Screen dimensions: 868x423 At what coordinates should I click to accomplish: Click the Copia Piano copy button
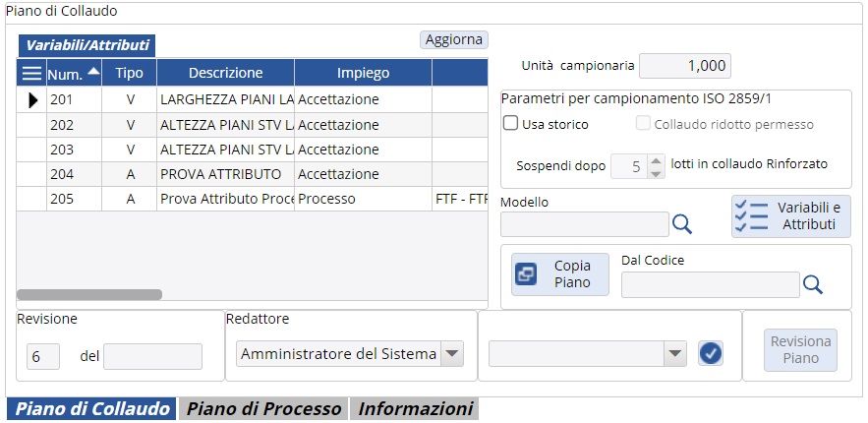(x=560, y=274)
